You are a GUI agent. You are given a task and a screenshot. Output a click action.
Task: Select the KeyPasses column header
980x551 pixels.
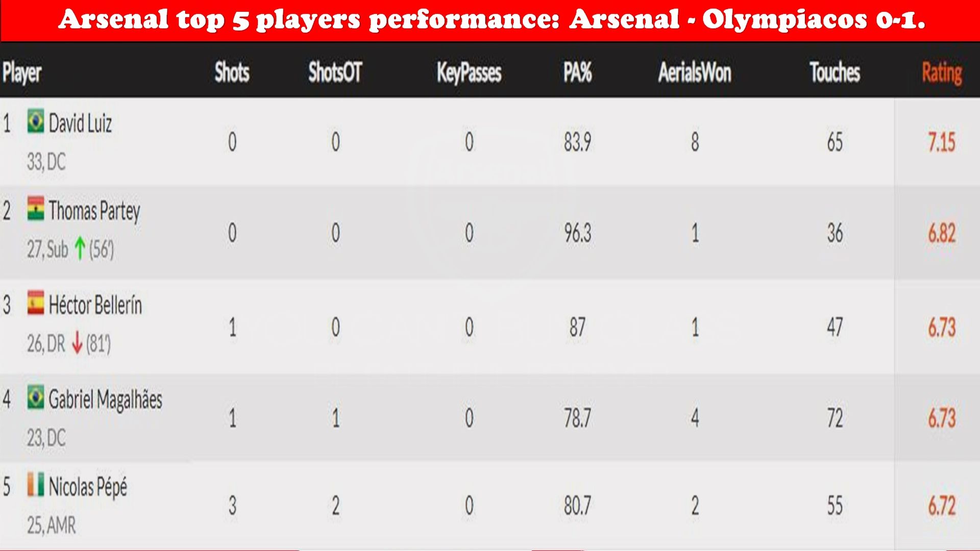[x=469, y=73]
